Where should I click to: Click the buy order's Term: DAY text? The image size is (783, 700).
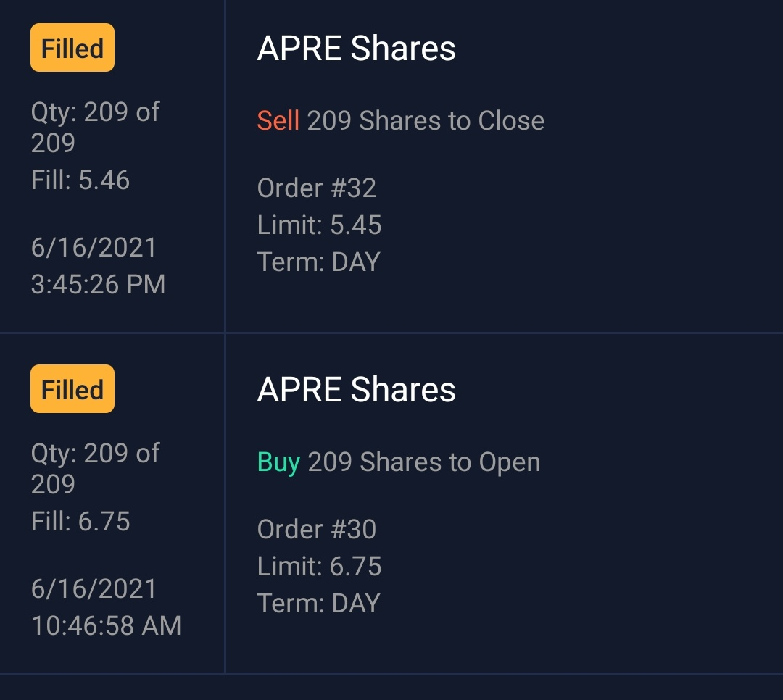click(318, 604)
